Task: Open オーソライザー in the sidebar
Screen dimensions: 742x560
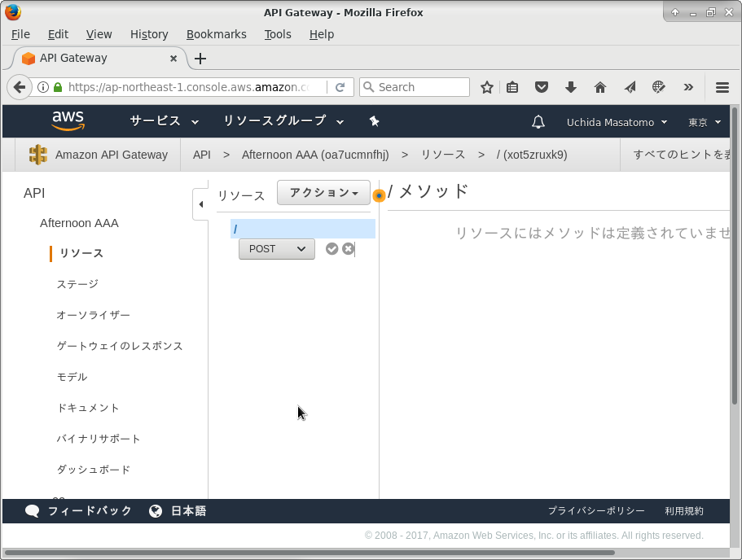Action: point(93,315)
